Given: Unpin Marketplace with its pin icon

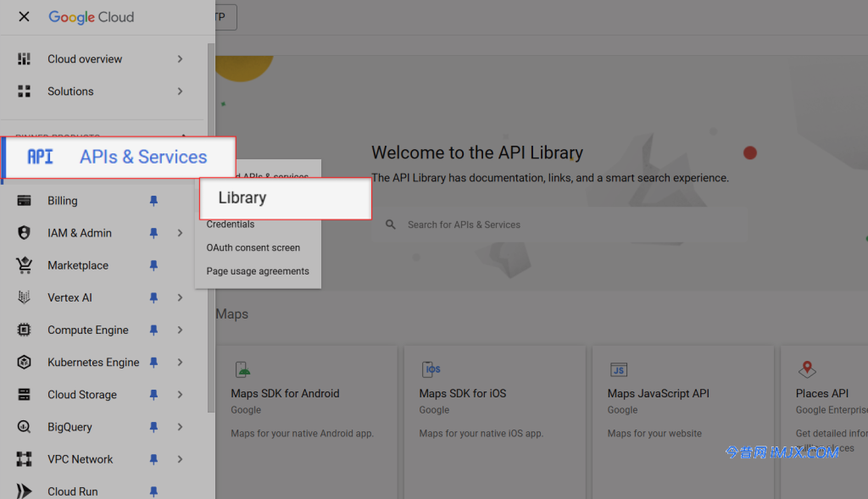Looking at the screenshot, I should 154,265.
